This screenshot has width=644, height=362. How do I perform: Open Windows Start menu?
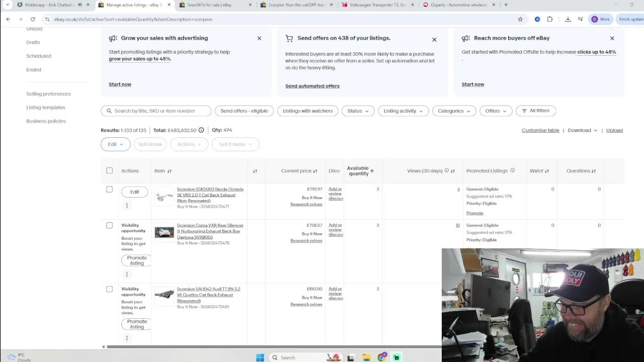point(260,357)
